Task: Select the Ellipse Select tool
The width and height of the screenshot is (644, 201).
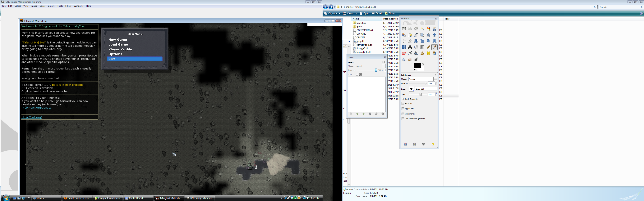Action: coord(410,29)
